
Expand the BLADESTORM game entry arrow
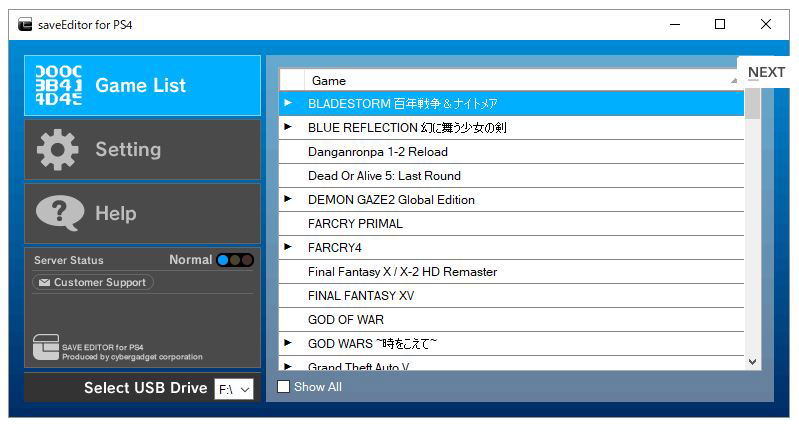(288, 103)
